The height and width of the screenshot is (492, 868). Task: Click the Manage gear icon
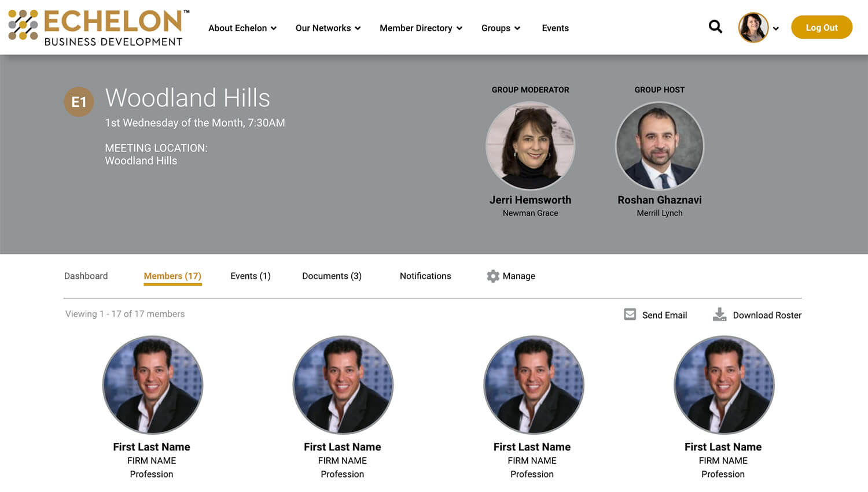[493, 276]
